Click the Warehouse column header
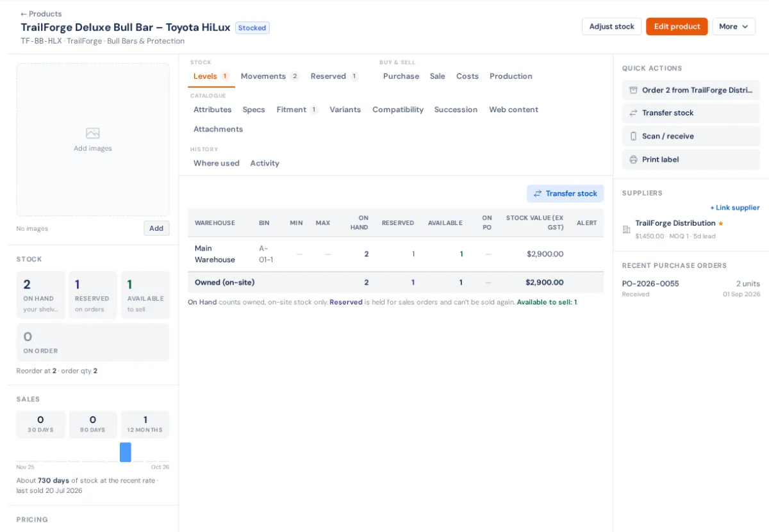Image resolution: width=769 pixels, height=532 pixels. [x=215, y=223]
